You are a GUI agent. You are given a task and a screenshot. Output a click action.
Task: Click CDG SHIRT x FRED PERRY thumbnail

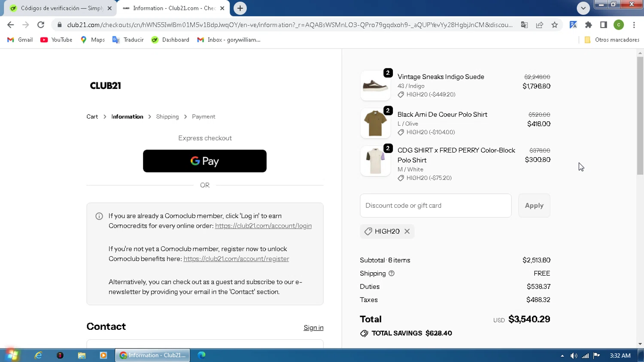pos(375,161)
